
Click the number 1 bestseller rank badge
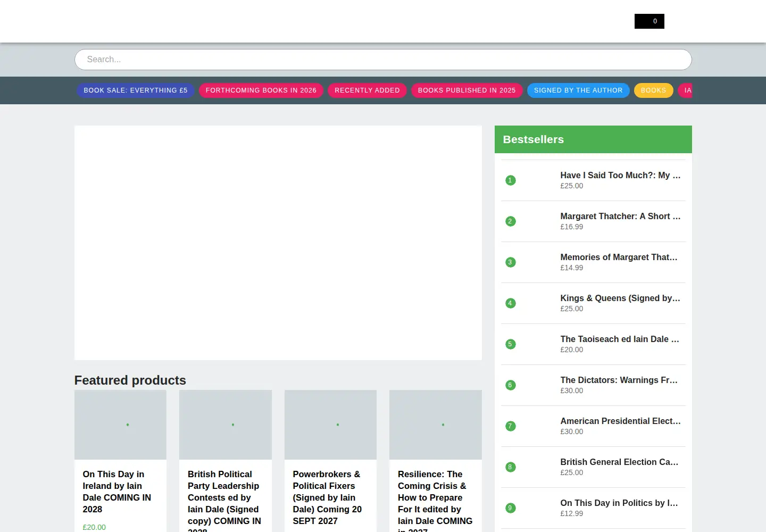(510, 180)
